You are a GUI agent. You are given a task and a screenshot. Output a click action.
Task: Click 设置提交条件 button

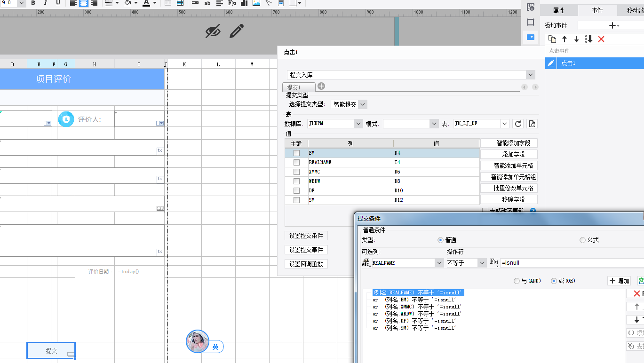[306, 236]
